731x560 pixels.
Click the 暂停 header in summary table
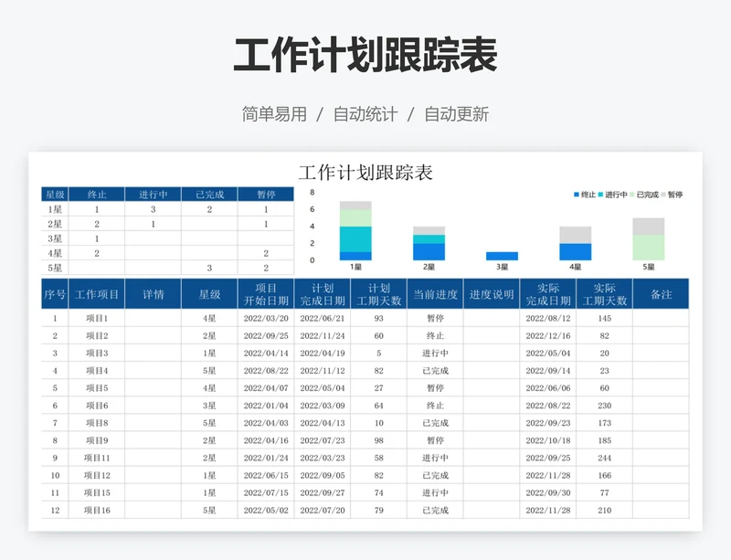(266, 195)
